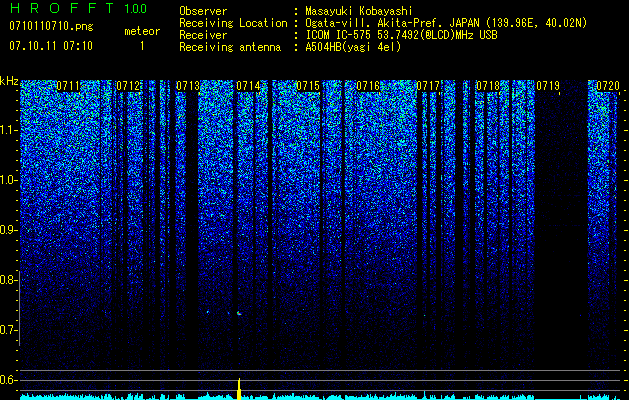This screenshot has height=400, width=629.
Task: Click the 1.1 kHz axis label
Action: pos(8,130)
